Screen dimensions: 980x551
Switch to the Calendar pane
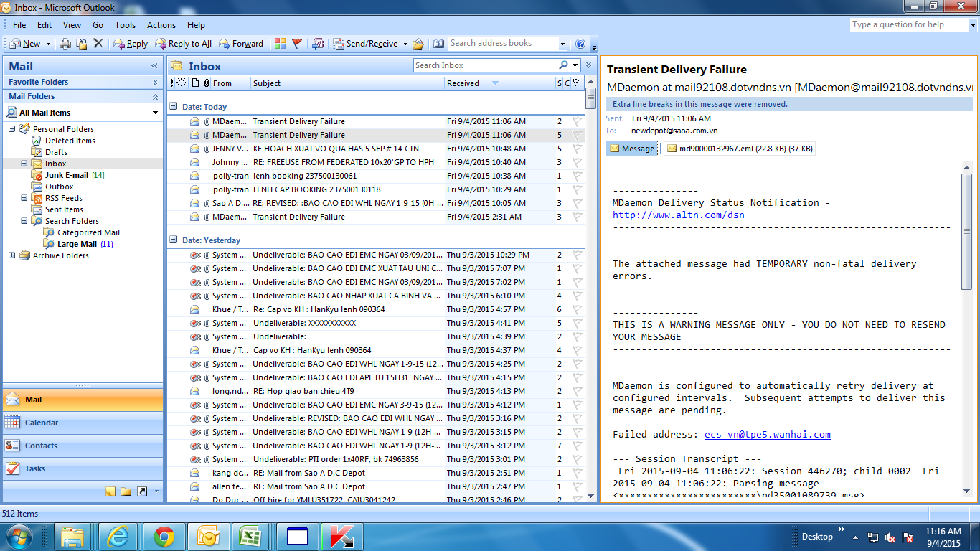pos(83,423)
